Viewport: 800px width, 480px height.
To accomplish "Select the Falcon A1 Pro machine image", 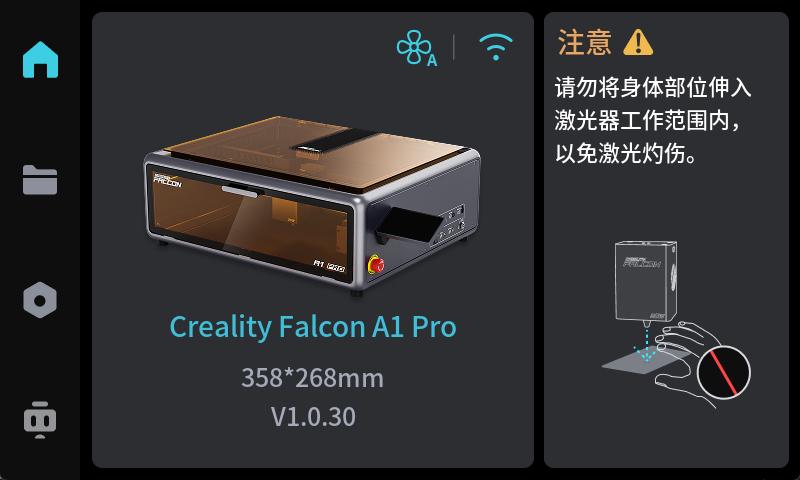I will click(312, 205).
